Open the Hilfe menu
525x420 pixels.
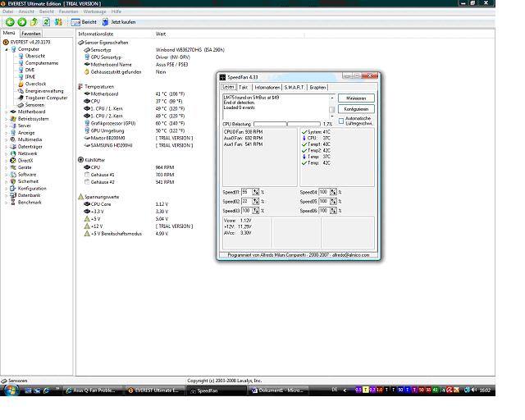pos(116,11)
